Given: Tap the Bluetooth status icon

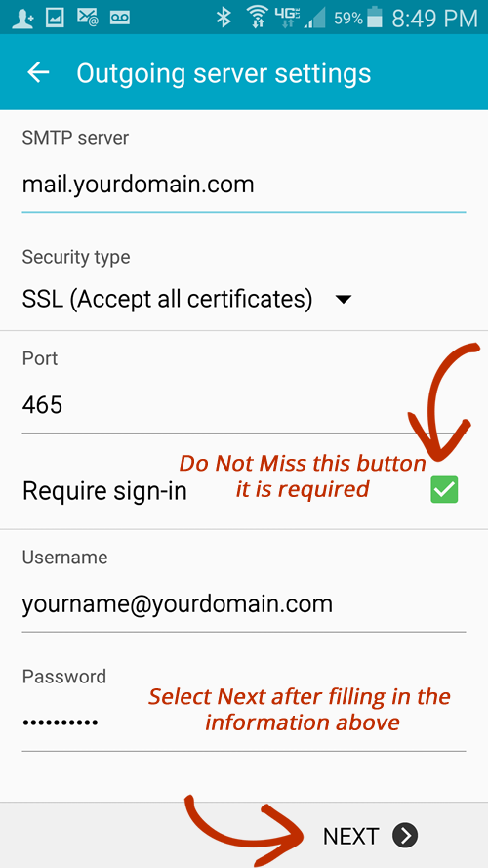Looking at the screenshot, I should pyautogui.click(x=224, y=18).
